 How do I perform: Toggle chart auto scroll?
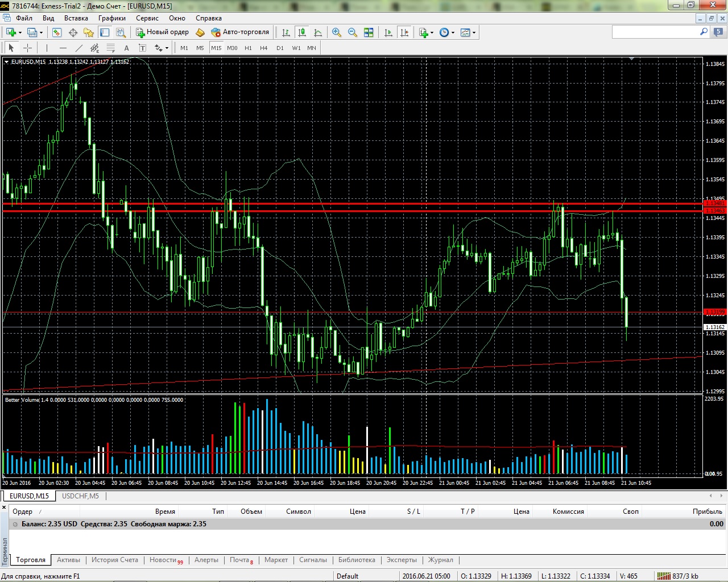[x=388, y=32]
